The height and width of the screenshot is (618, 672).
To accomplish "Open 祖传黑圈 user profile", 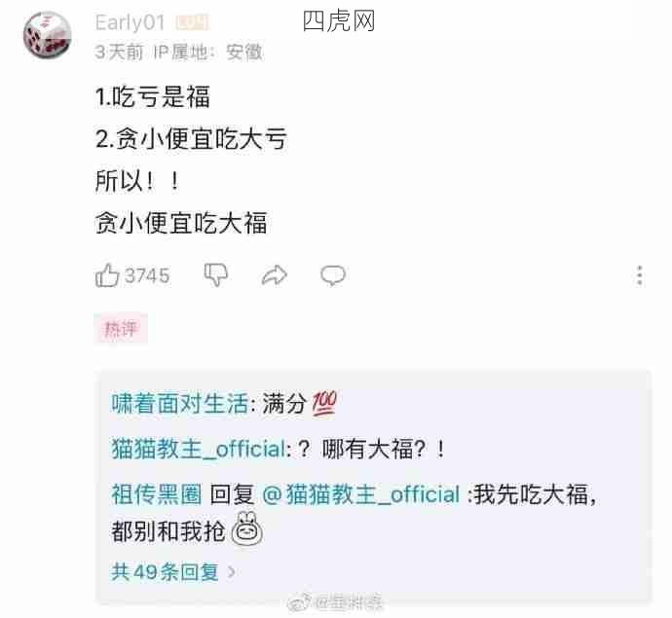I will point(157,493).
